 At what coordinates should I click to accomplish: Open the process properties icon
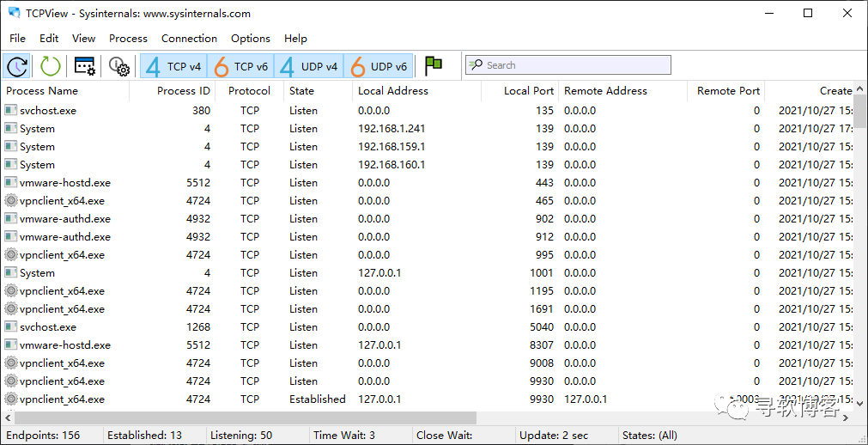pos(85,66)
